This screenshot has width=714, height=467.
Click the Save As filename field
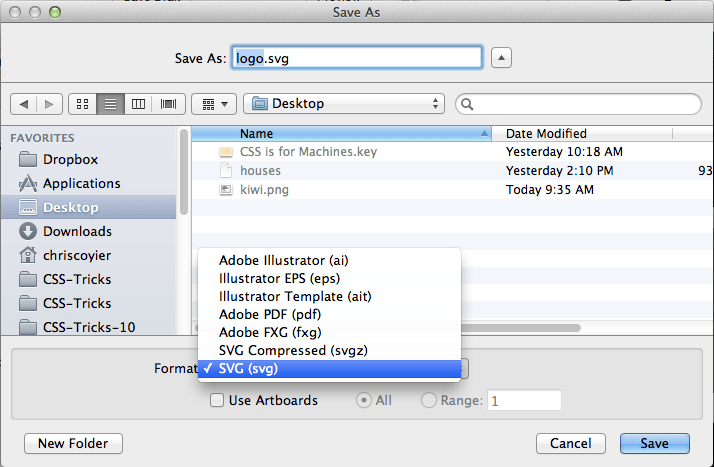(357, 58)
